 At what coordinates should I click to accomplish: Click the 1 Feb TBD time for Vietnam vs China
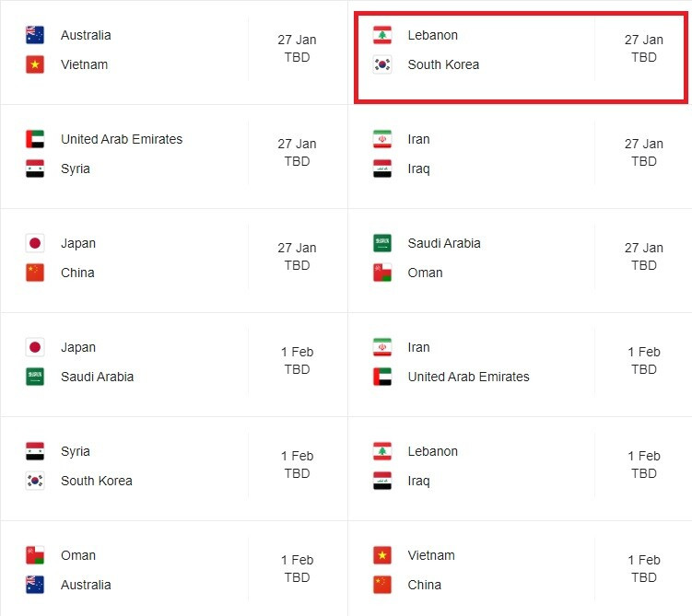[644, 569]
